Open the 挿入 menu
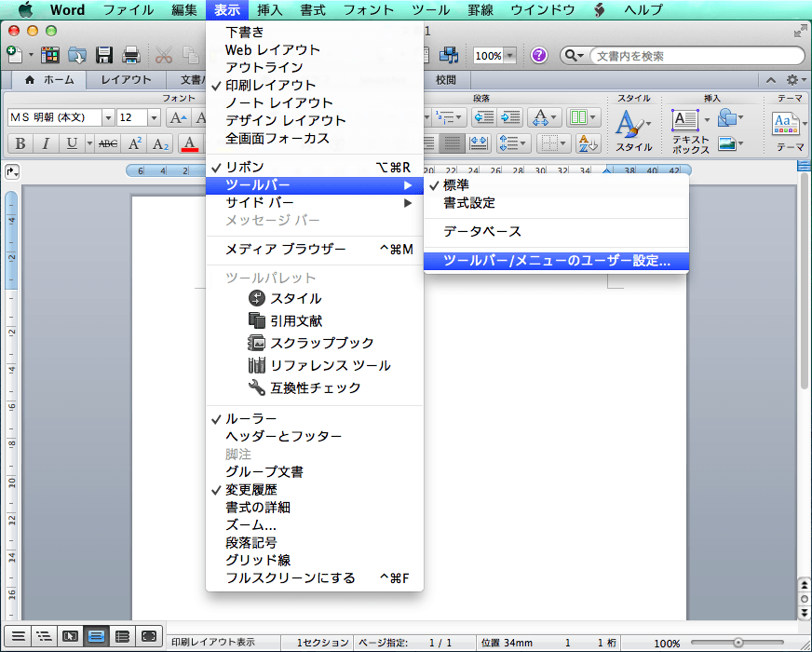 [x=270, y=10]
